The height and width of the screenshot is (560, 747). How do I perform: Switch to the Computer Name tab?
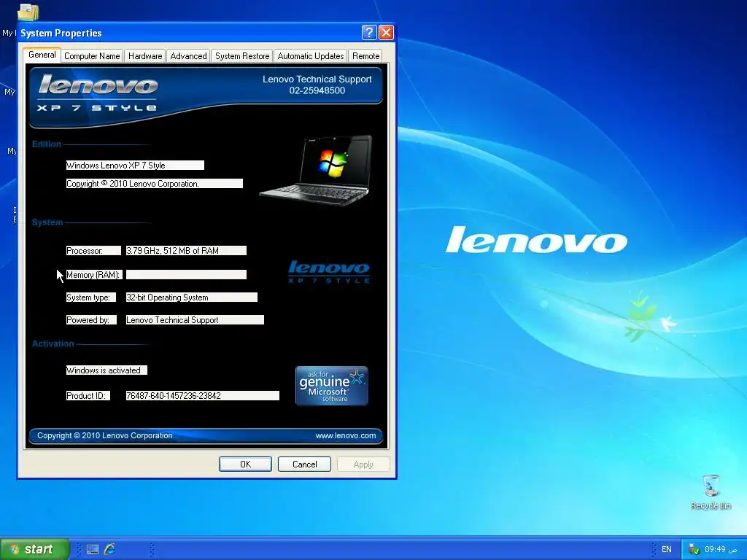coord(92,56)
